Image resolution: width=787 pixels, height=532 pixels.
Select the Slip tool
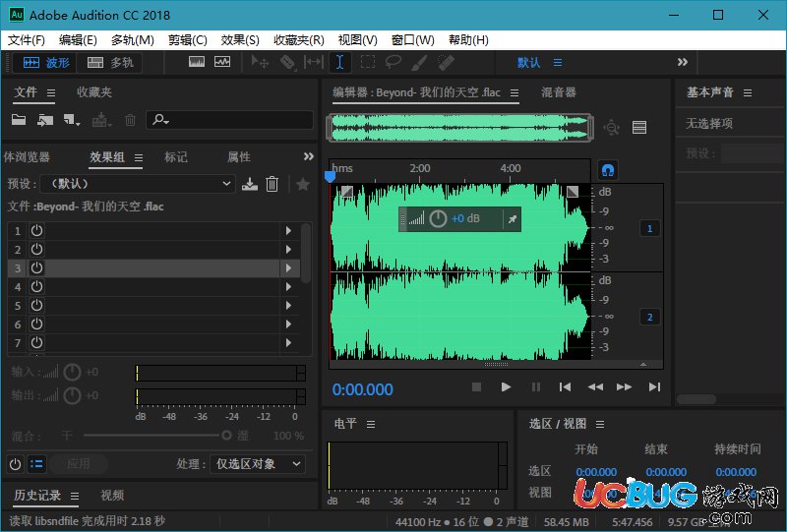pos(314,62)
